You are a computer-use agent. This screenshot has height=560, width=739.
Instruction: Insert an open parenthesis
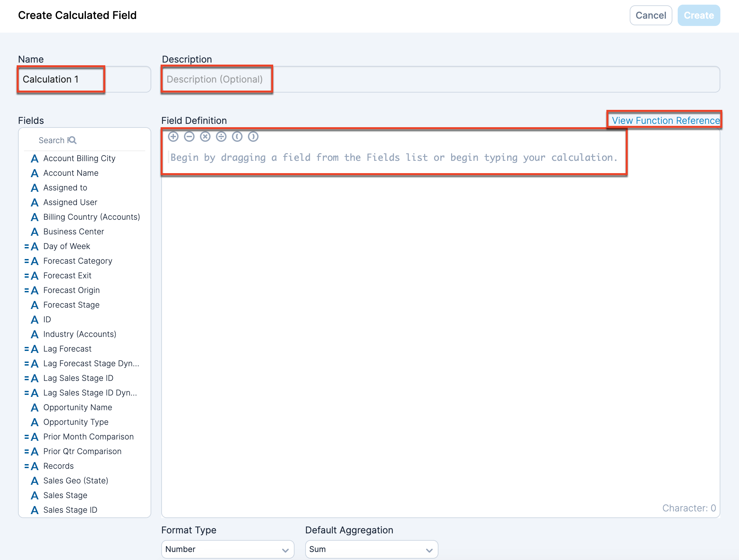(237, 137)
